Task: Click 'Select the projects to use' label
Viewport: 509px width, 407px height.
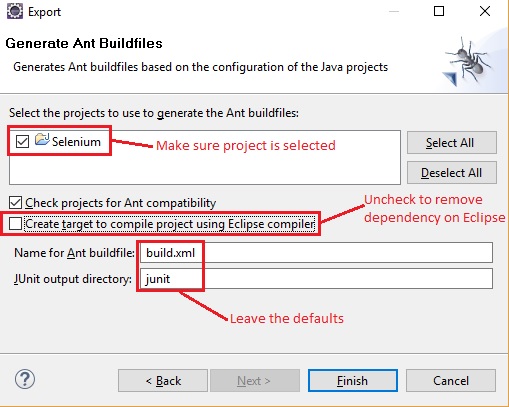Action: tap(154, 113)
